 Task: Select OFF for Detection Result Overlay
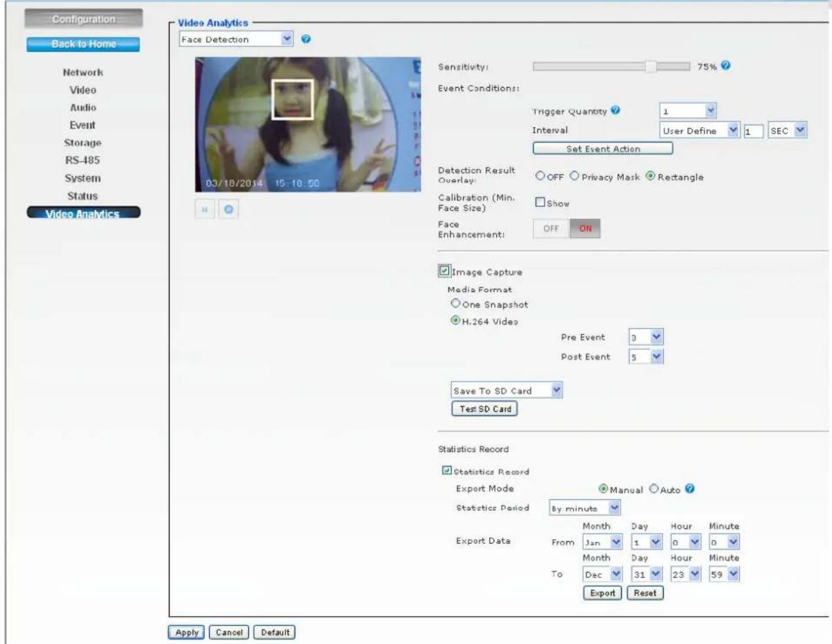540,176
